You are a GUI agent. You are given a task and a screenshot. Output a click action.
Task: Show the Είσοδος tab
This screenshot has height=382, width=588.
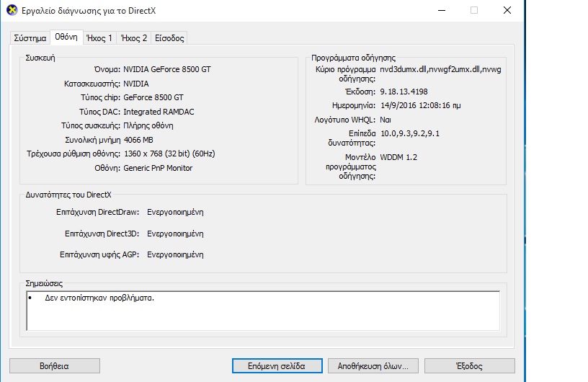coord(169,38)
